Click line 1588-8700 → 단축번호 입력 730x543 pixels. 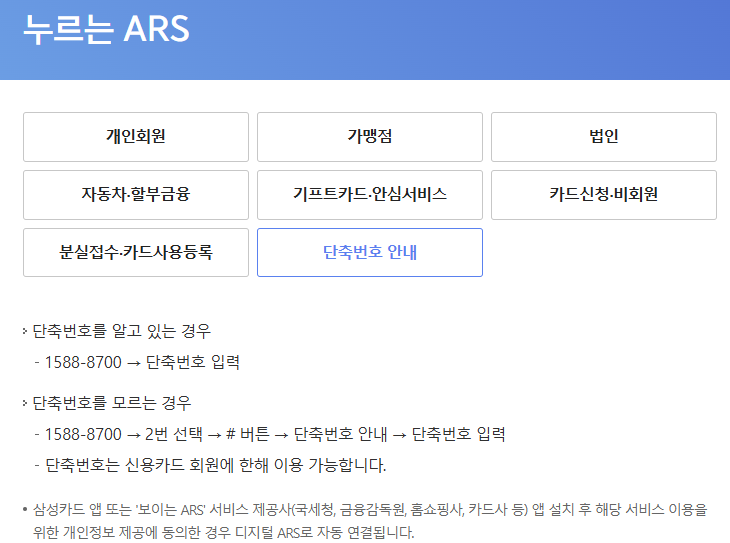tap(142, 362)
